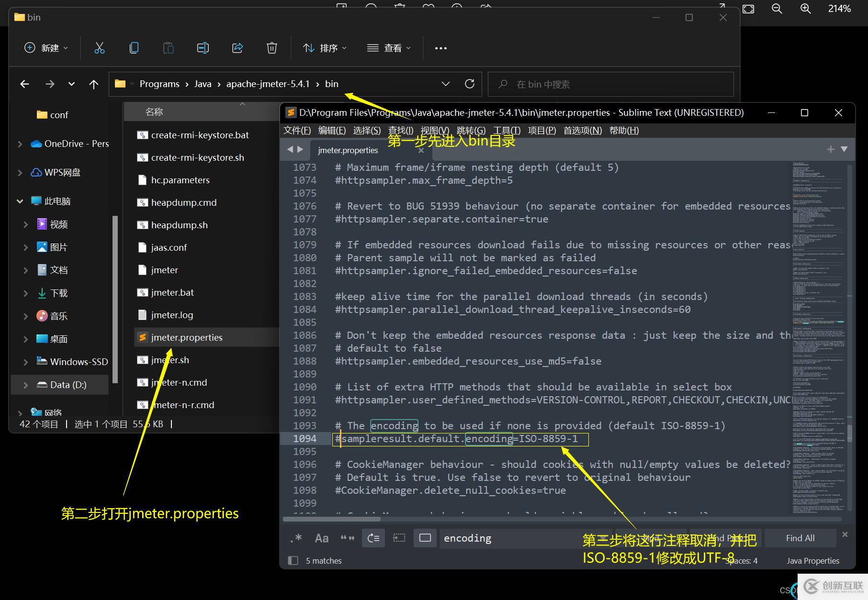Toggle the side bar icon in Sublime status bar
This screenshot has height=600, width=868.
[x=293, y=560]
